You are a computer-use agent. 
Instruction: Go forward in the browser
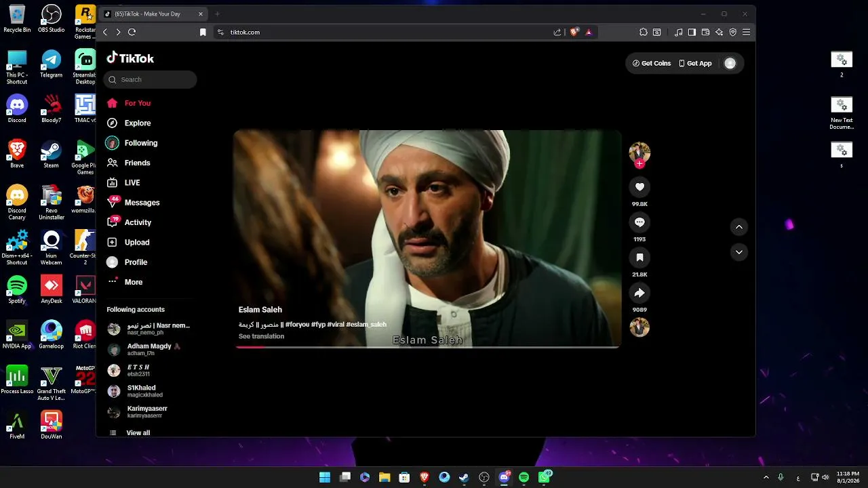pos(118,32)
